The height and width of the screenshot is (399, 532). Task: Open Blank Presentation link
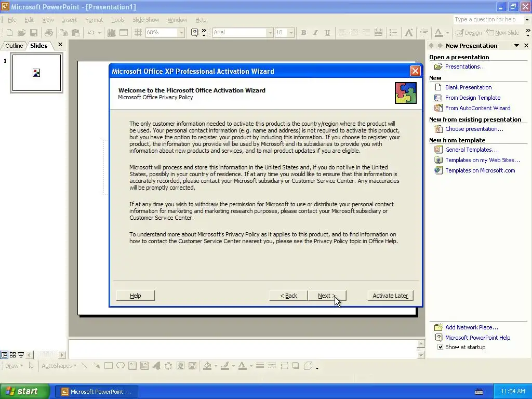click(468, 87)
